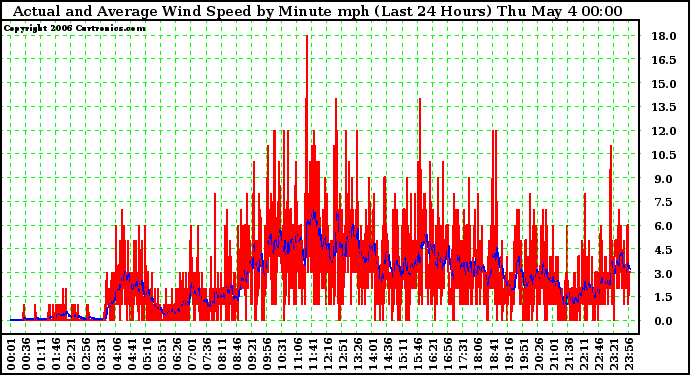The width and height of the screenshot is (690, 375).
Task: Click the 18:41 time label
Action: pyautogui.click(x=494, y=355)
